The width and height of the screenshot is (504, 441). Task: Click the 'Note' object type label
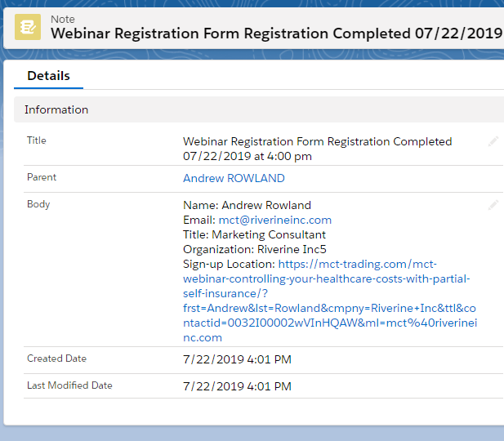point(63,20)
